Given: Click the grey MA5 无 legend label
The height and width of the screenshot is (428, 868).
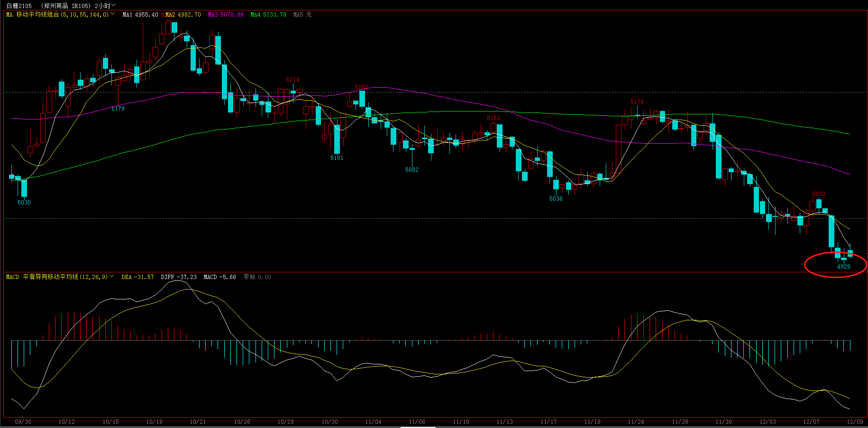Looking at the screenshot, I should pyautogui.click(x=302, y=15).
